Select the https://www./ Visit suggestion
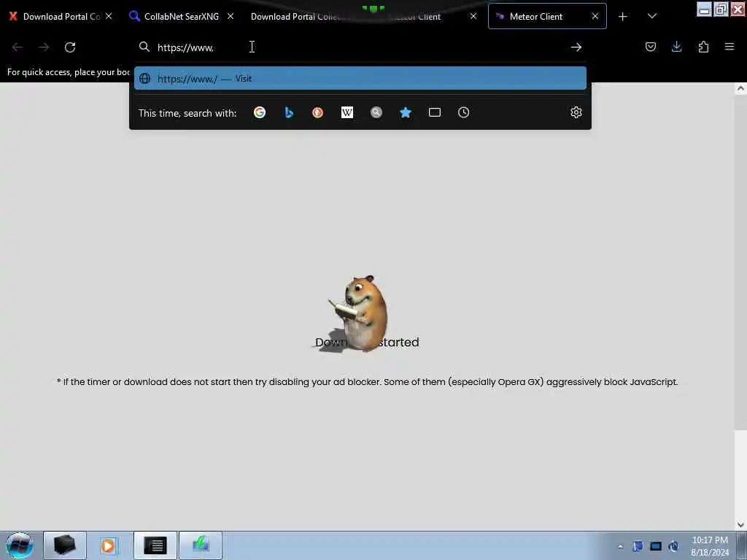The width and height of the screenshot is (747, 560). [360, 79]
